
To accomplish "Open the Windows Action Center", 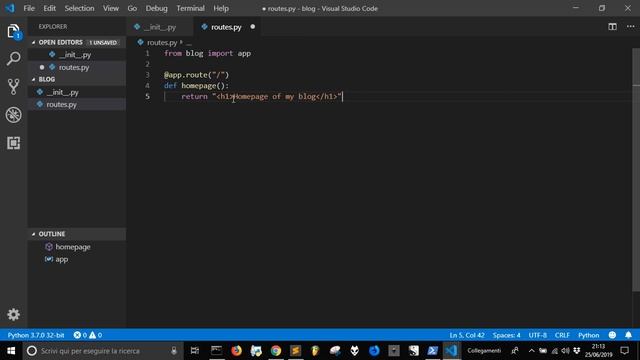I will coord(624,351).
